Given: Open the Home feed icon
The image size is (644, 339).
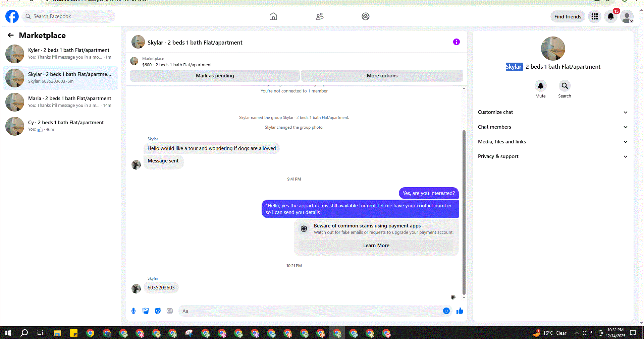Looking at the screenshot, I should click(x=273, y=16).
